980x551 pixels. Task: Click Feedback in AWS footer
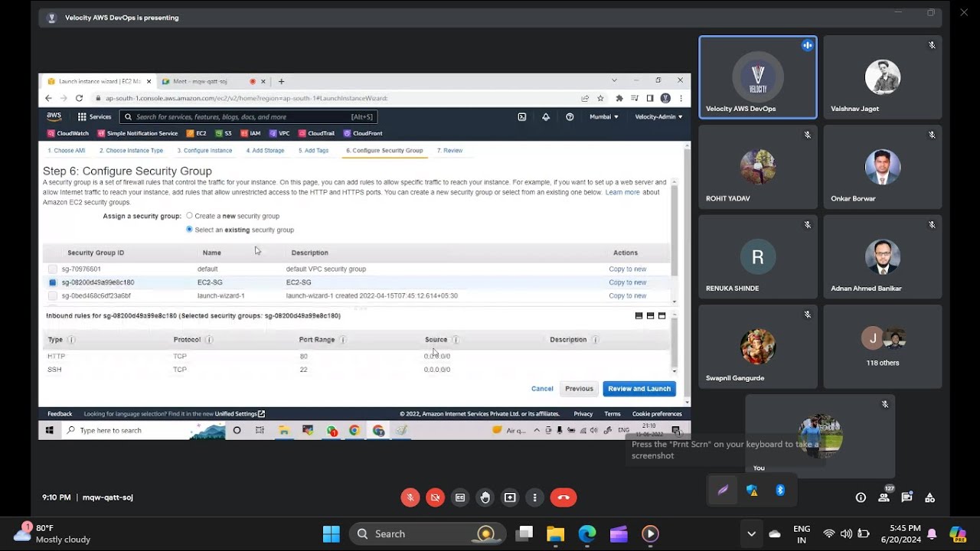tap(60, 414)
